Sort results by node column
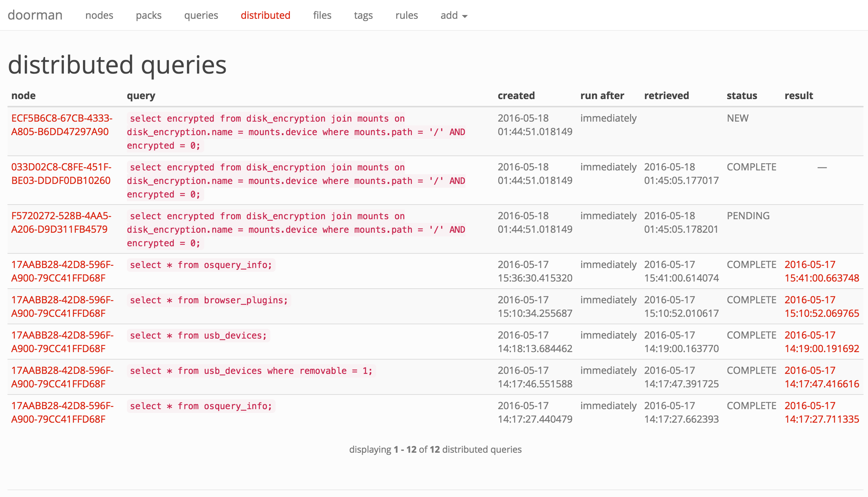 click(x=23, y=95)
